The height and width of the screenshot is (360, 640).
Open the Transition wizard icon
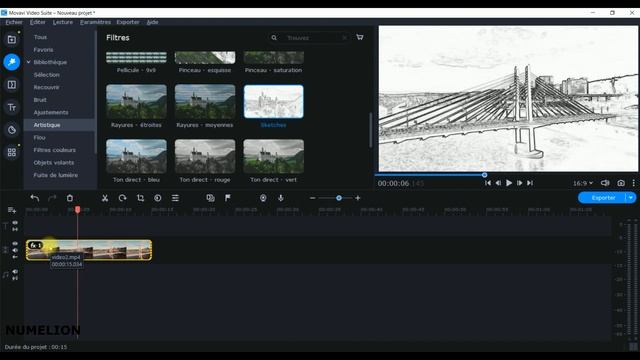click(210, 198)
